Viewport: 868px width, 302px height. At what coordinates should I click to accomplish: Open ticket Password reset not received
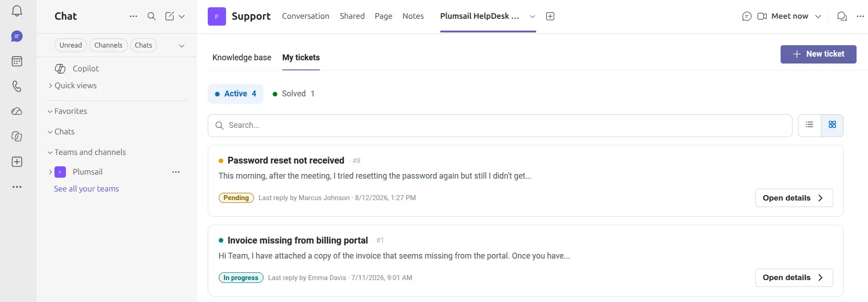286,160
